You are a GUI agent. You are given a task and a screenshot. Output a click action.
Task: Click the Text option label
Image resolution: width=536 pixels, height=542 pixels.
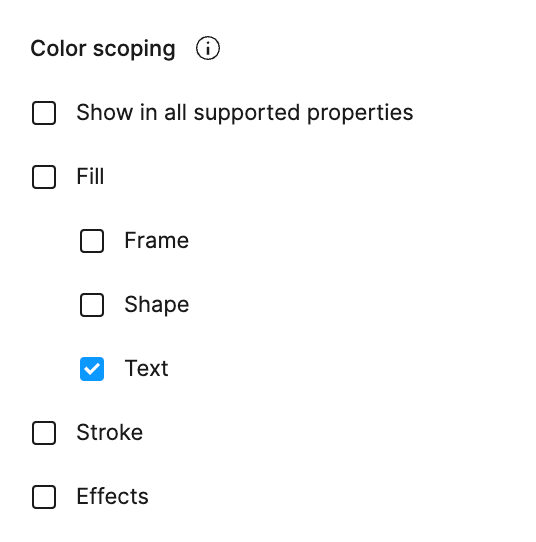pos(147,368)
